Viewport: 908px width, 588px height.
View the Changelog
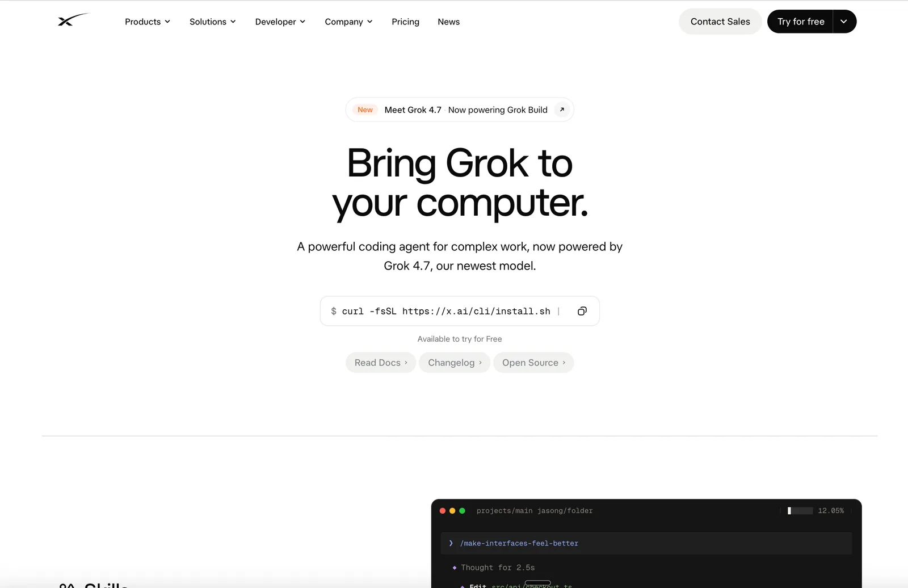(455, 363)
